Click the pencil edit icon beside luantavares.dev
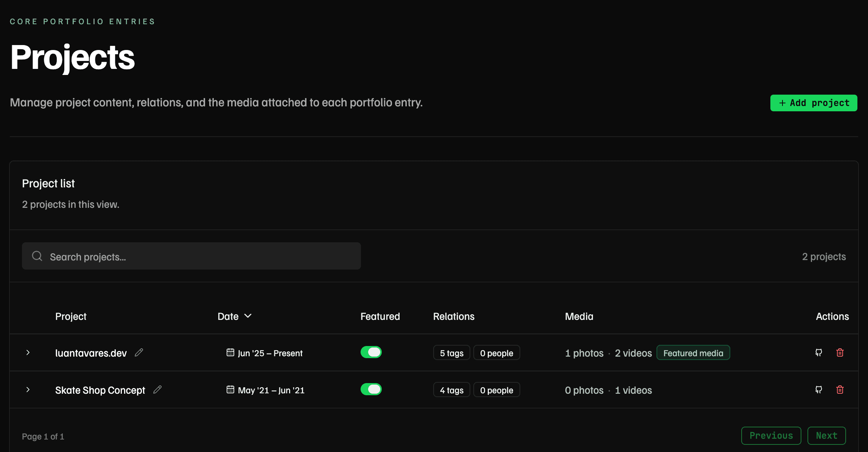The height and width of the screenshot is (452, 868). pyautogui.click(x=139, y=352)
